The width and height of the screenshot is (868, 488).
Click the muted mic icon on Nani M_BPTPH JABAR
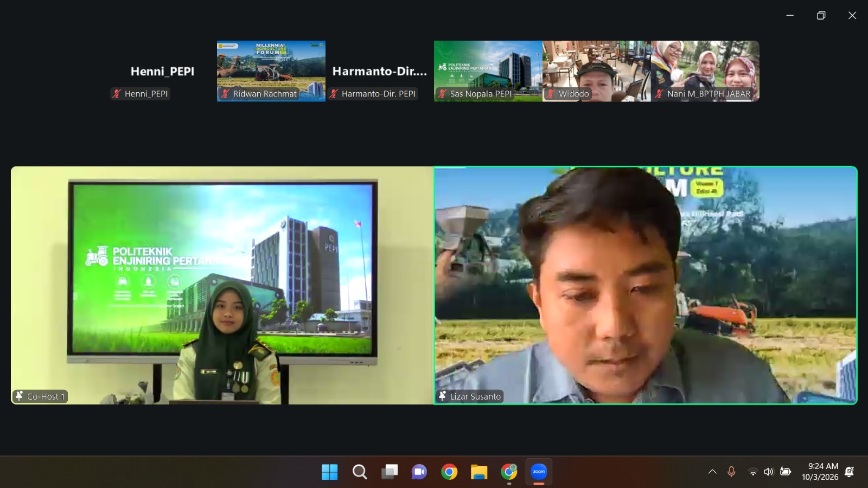click(x=659, y=94)
